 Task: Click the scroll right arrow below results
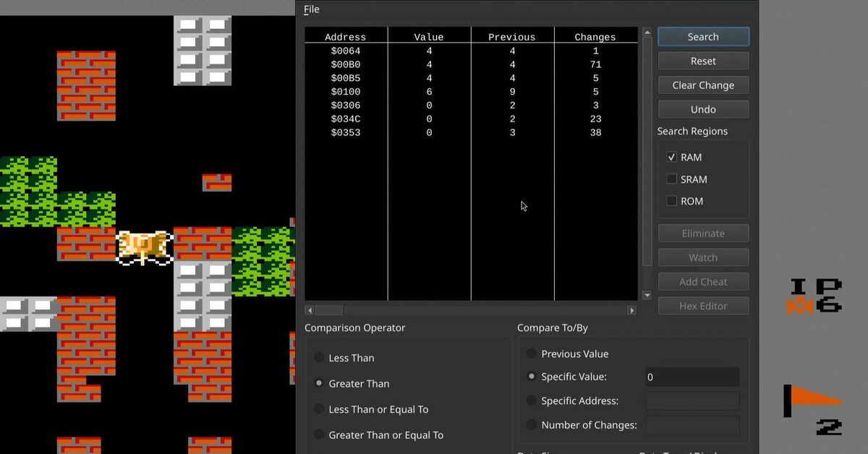(x=631, y=310)
